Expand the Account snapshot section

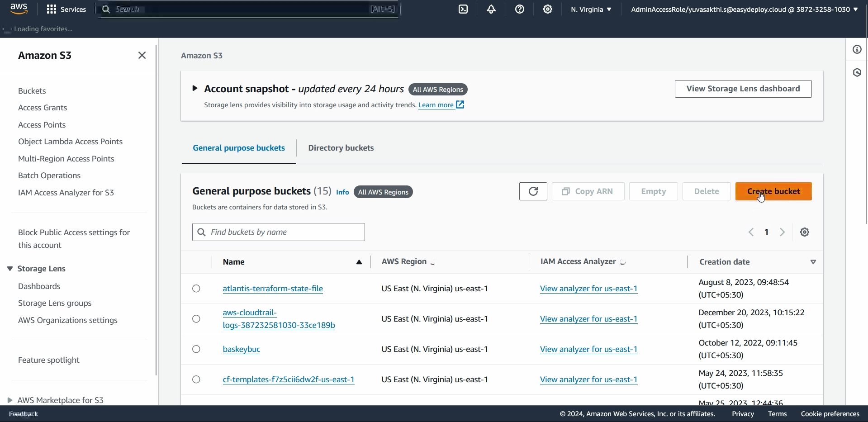click(195, 88)
